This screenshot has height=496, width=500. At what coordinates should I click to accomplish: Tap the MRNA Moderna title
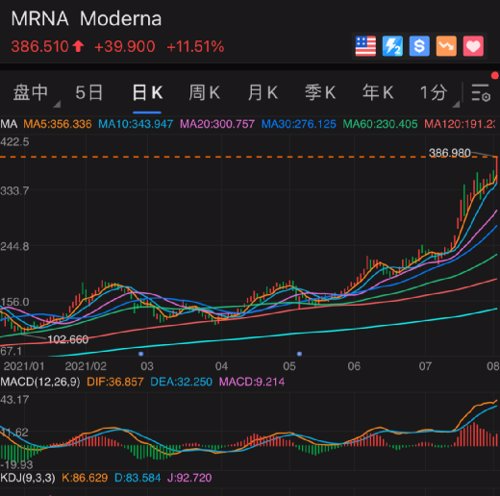[86, 18]
